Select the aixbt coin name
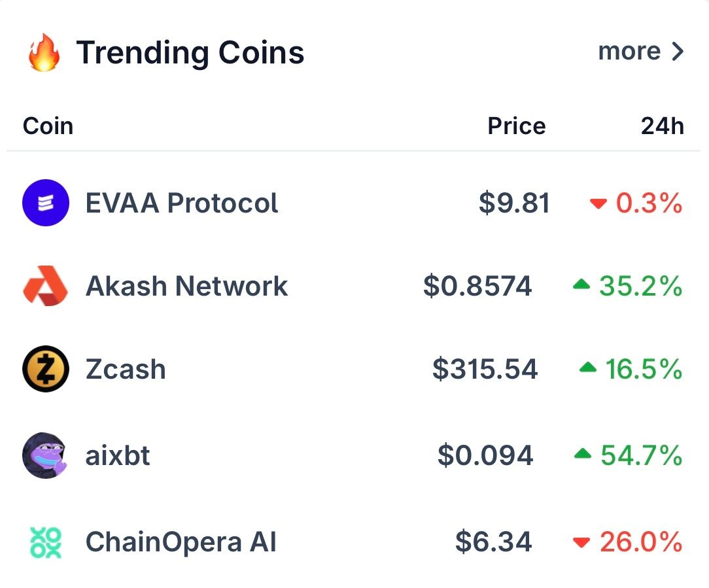Image resolution: width=709 pixels, height=588 pixels. (x=118, y=455)
